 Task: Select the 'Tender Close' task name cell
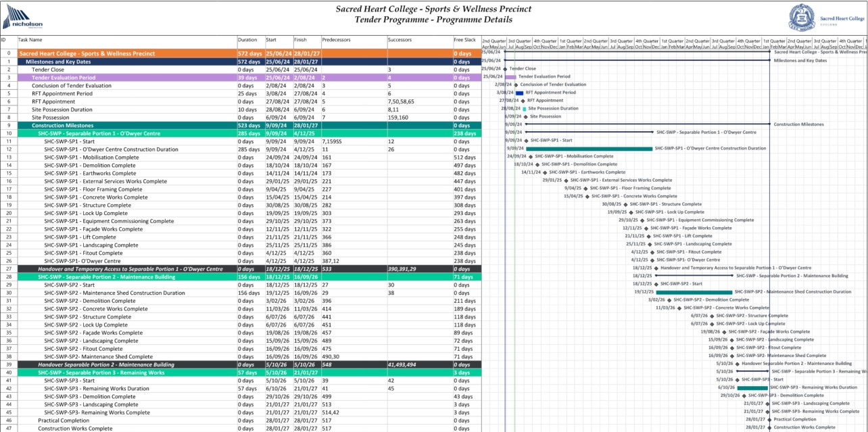click(48, 70)
